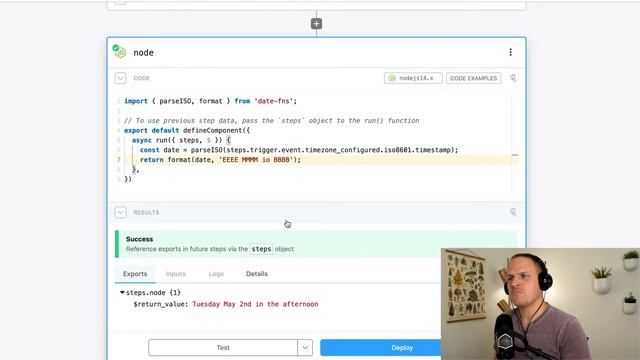Click the export default defineComponent line
This screenshot has height=360, width=640.
point(187,131)
